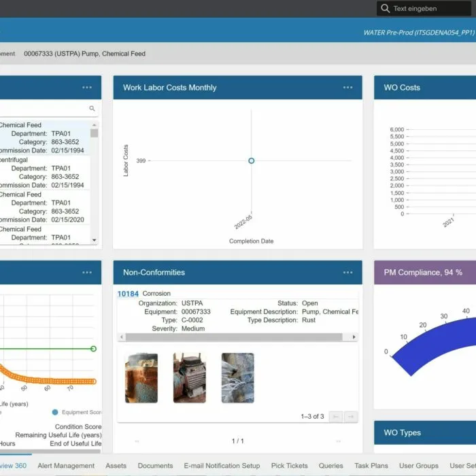
Task: Click the PM Compliance, 94 % panel header
Action: [425, 272]
